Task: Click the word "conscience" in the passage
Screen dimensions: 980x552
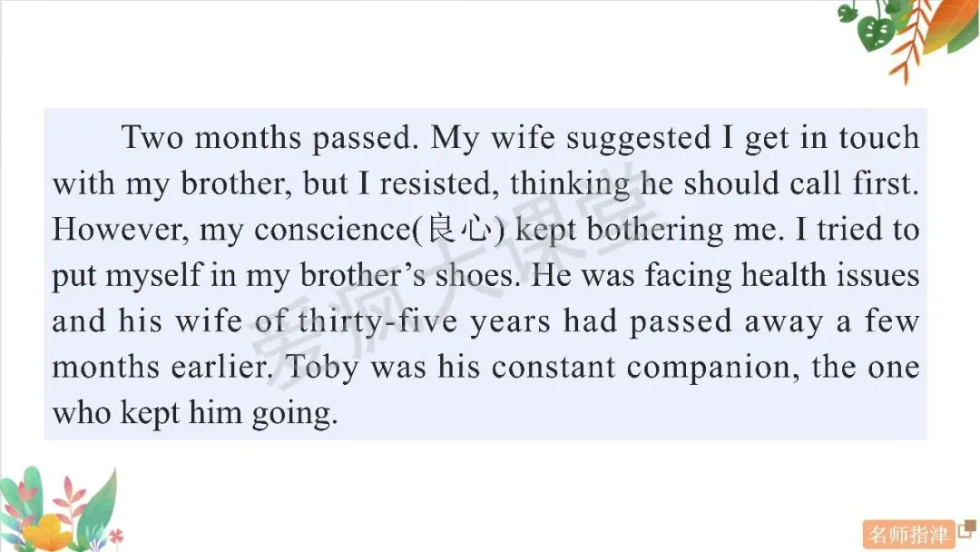Action: (332, 230)
